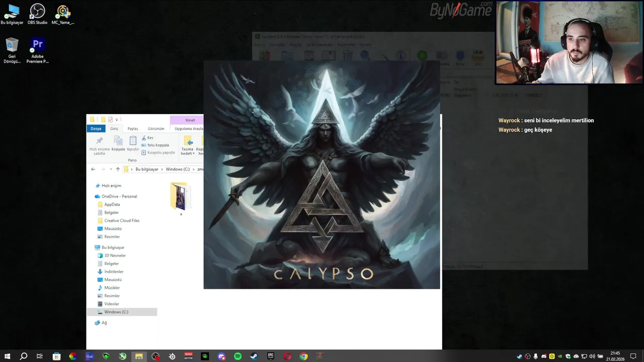Screen dimensions: 644x362
Task: Switch to the Görünüm ribbon tab
Action: [156, 129]
